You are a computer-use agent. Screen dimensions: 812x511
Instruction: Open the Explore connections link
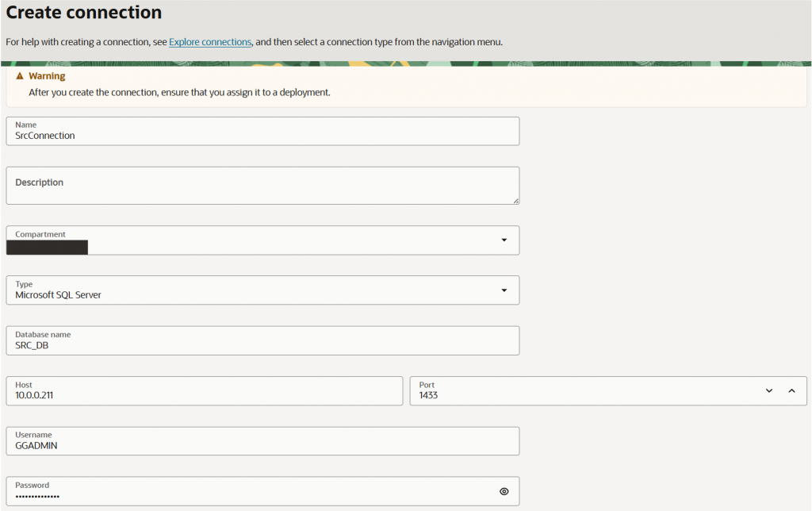(x=210, y=42)
